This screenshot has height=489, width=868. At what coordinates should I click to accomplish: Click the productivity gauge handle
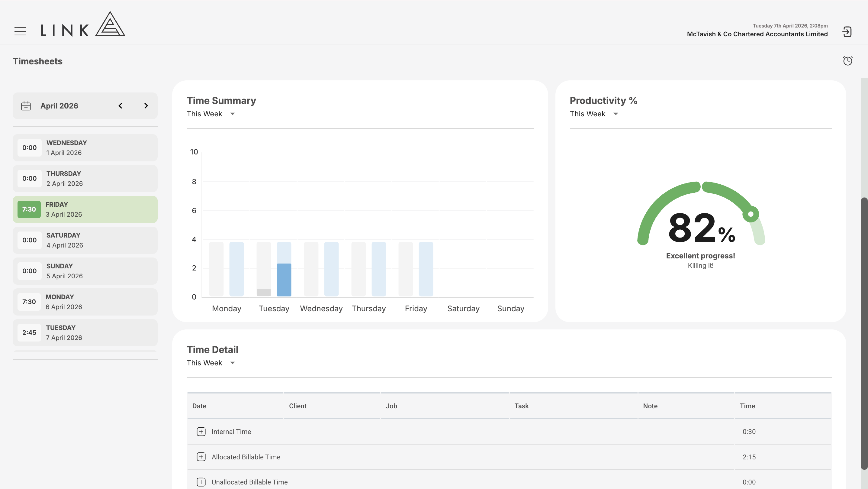751,214
